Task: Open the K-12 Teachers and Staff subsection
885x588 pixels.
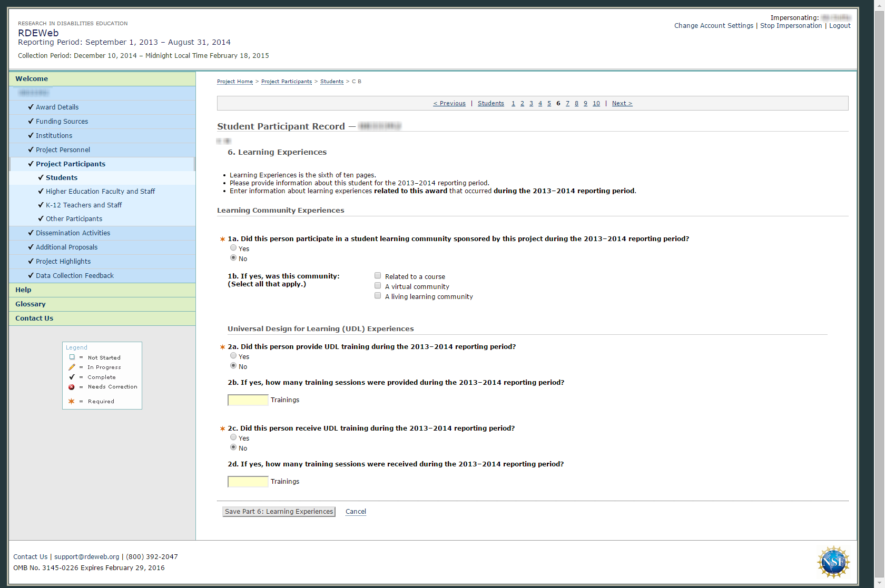Action: point(84,205)
